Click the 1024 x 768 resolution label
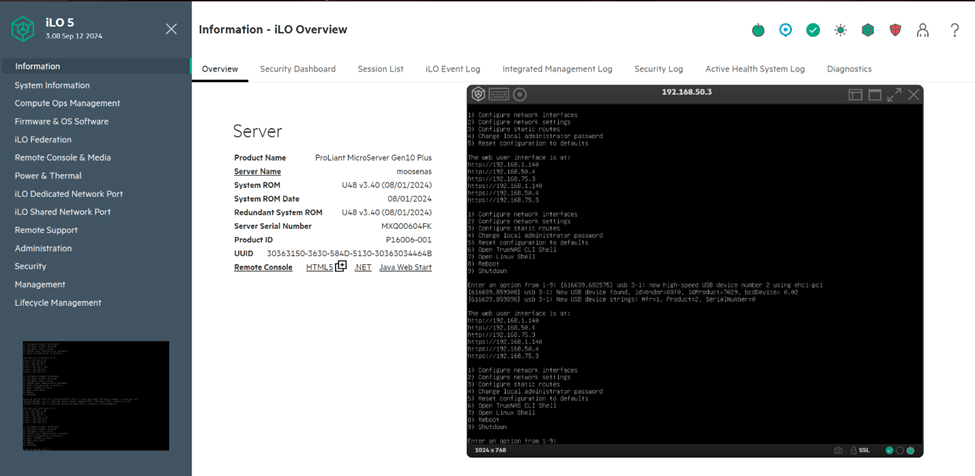 (490, 450)
